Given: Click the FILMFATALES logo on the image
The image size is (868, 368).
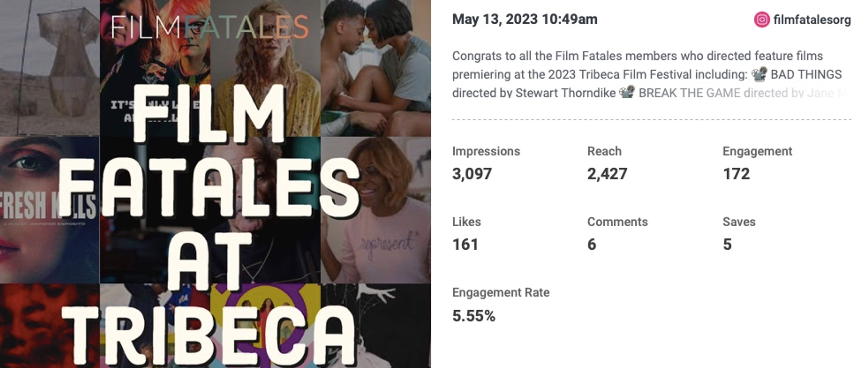Looking at the screenshot, I should click(209, 27).
